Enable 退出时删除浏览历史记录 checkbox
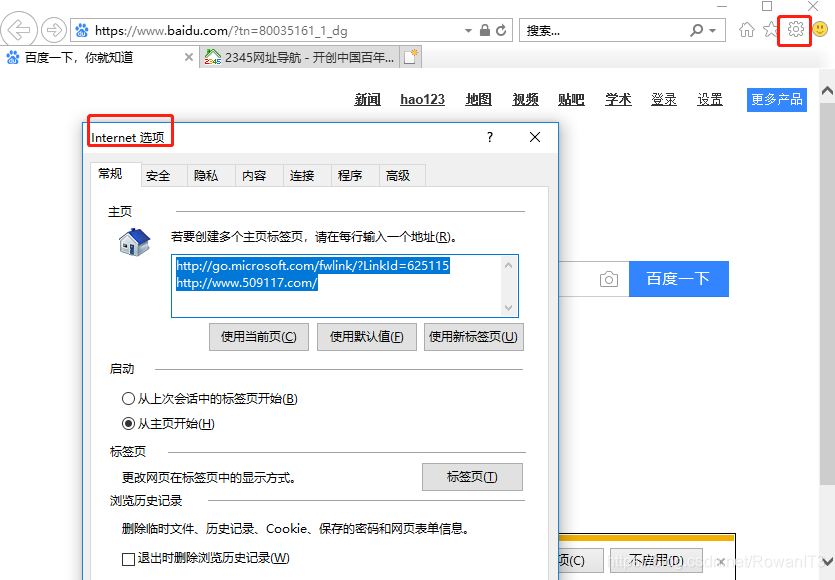Screen dimensions: 835x580 point(128,559)
